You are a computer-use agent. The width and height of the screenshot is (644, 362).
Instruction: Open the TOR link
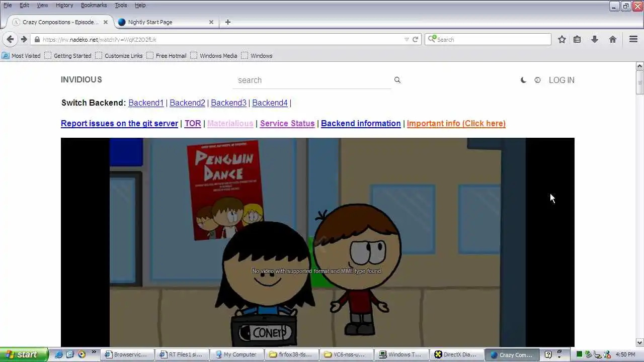[x=193, y=123]
